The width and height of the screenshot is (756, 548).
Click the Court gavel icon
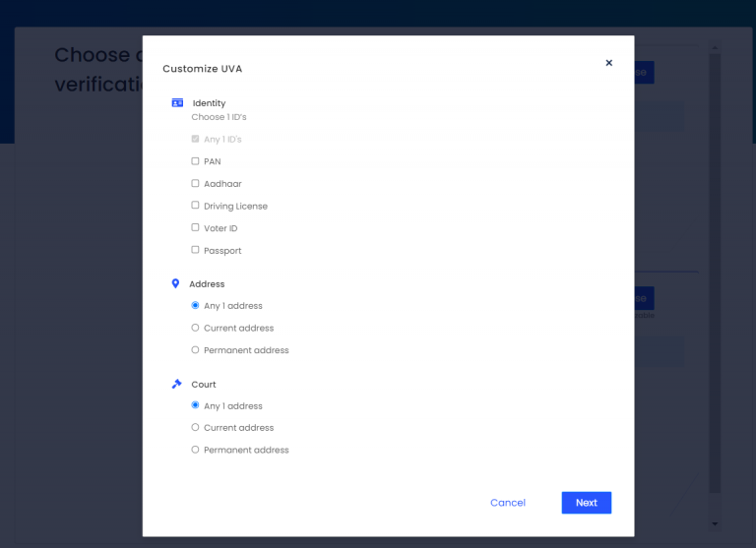click(177, 384)
